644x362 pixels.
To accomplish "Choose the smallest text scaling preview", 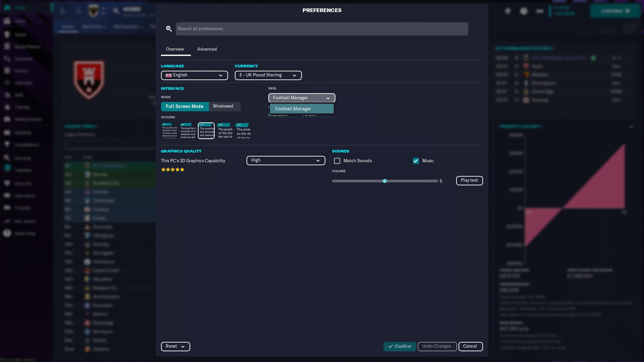I will click(169, 131).
